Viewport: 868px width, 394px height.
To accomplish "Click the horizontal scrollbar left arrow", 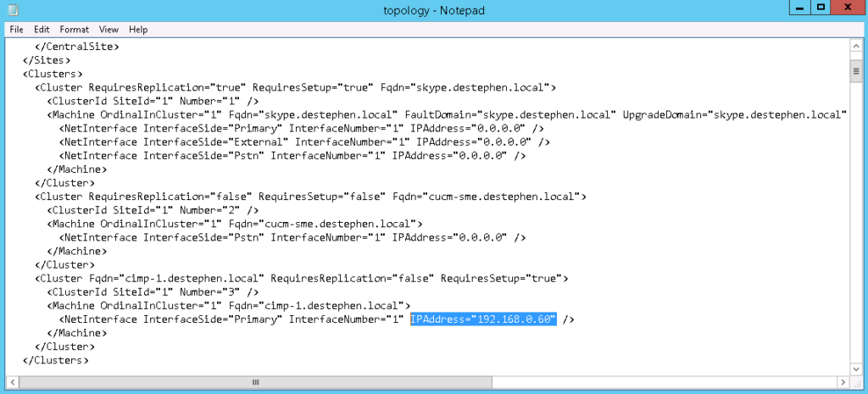I will [13, 382].
